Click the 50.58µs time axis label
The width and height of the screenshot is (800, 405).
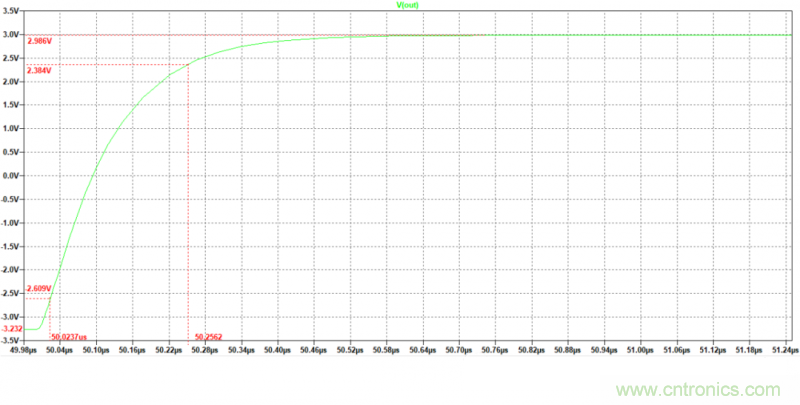(386, 351)
